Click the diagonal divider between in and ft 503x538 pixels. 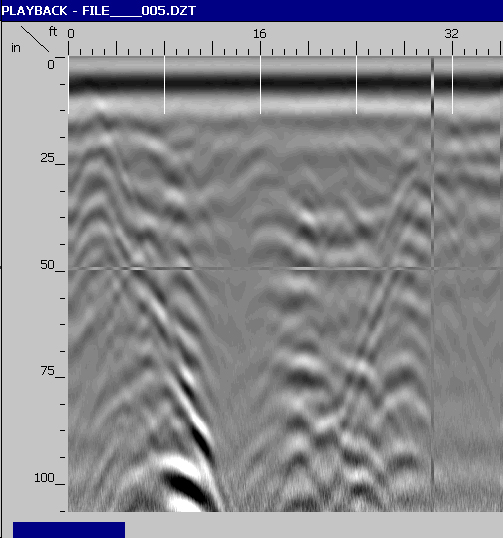pyautogui.click(x=35, y=39)
